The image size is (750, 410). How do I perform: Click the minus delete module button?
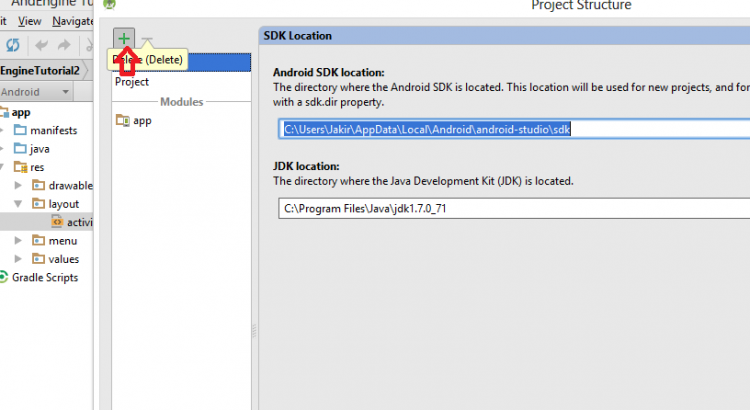(x=147, y=40)
